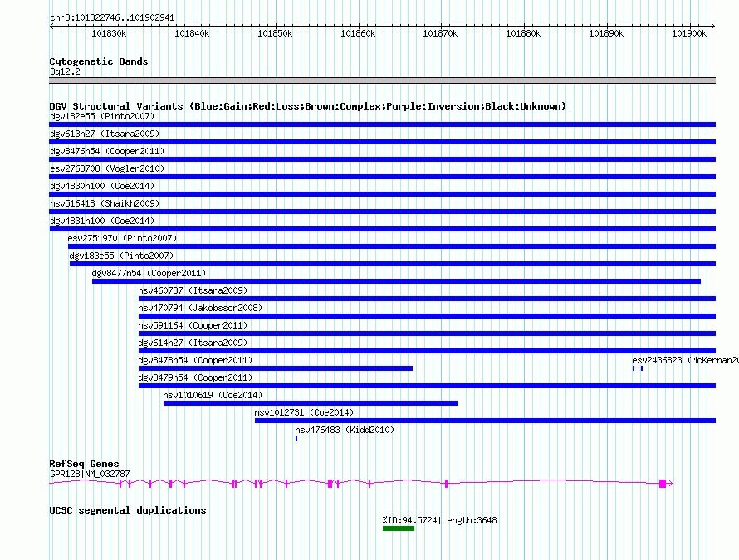739x560 pixels.
Task: Click the 101860k ruler mark
Action: [358, 33]
